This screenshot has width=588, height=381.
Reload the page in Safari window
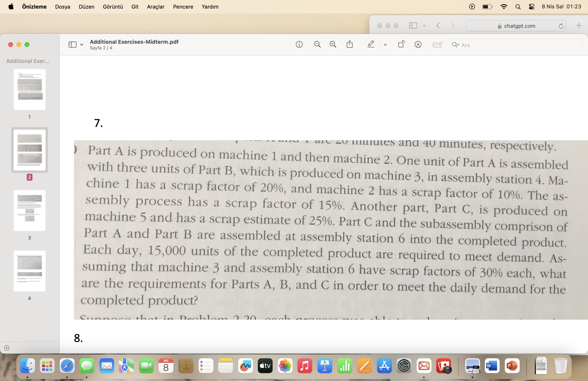561,26
